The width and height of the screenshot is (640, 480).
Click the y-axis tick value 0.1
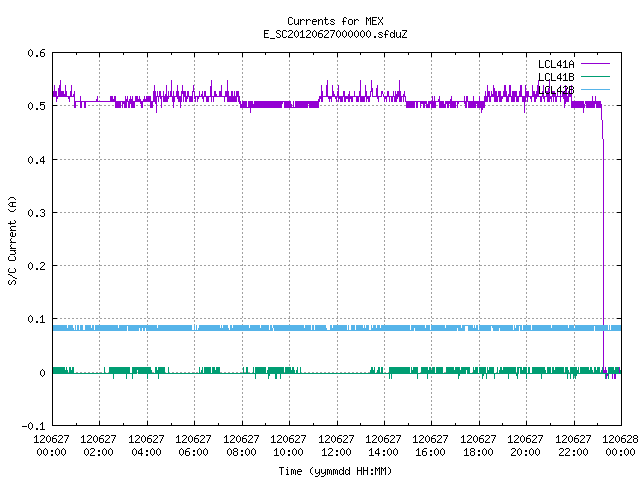pos(36,319)
